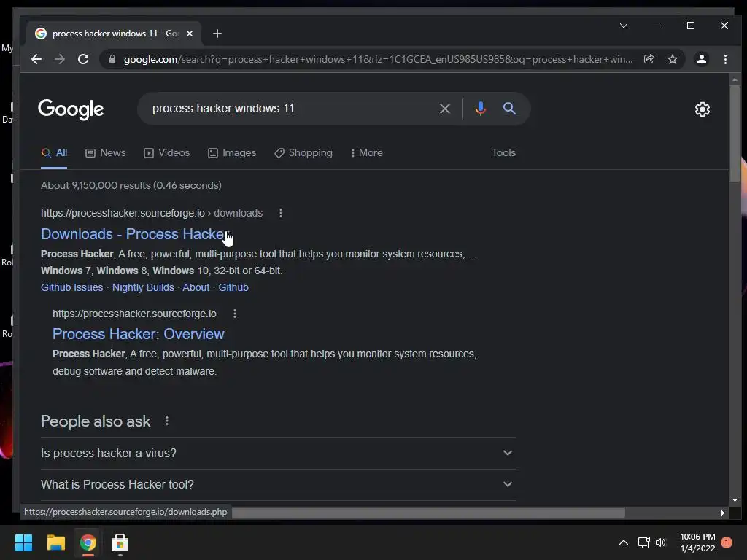Open the Windows Start menu

click(23, 542)
